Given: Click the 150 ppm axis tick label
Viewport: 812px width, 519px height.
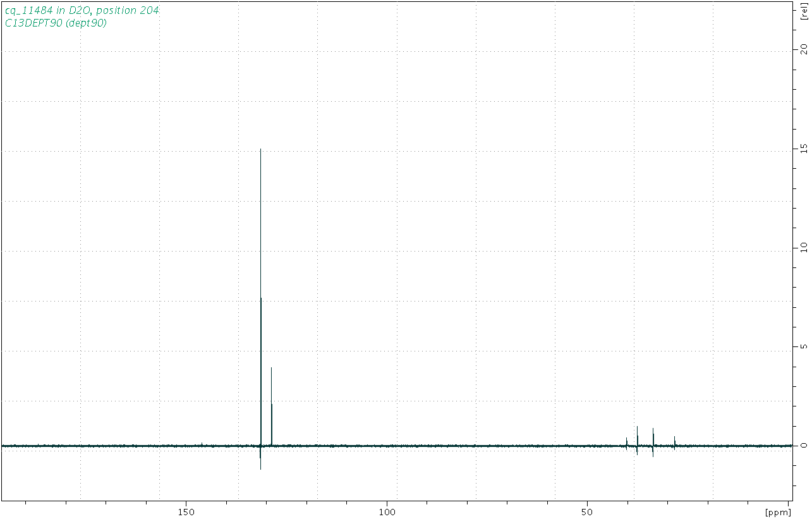Looking at the screenshot, I should click(186, 511).
